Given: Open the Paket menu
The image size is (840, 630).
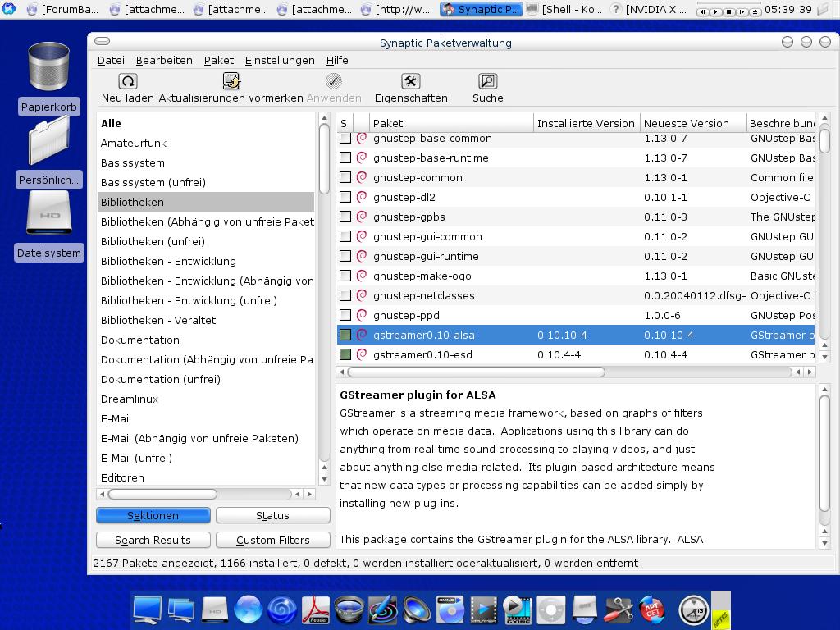Looking at the screenshot, I should [x=218, y=61].
